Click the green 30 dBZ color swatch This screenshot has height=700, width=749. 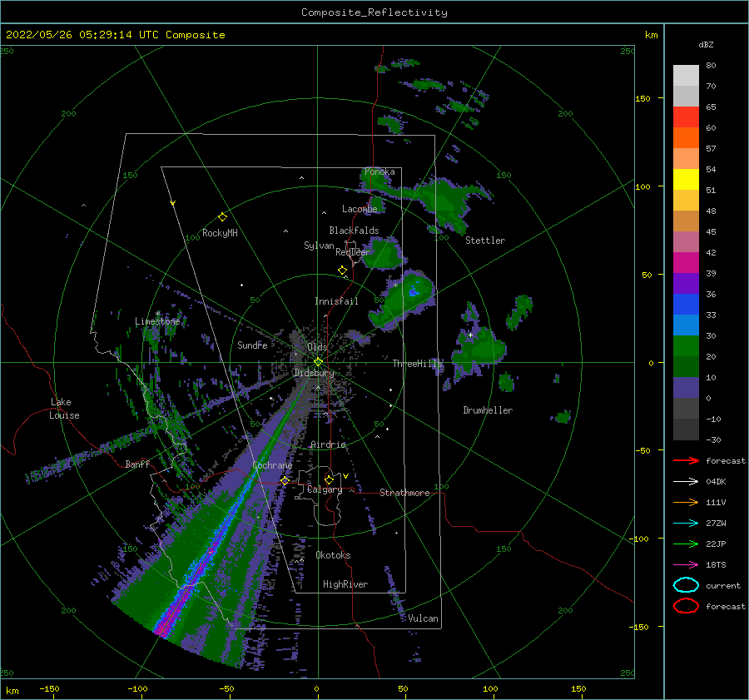coord(686,345)
